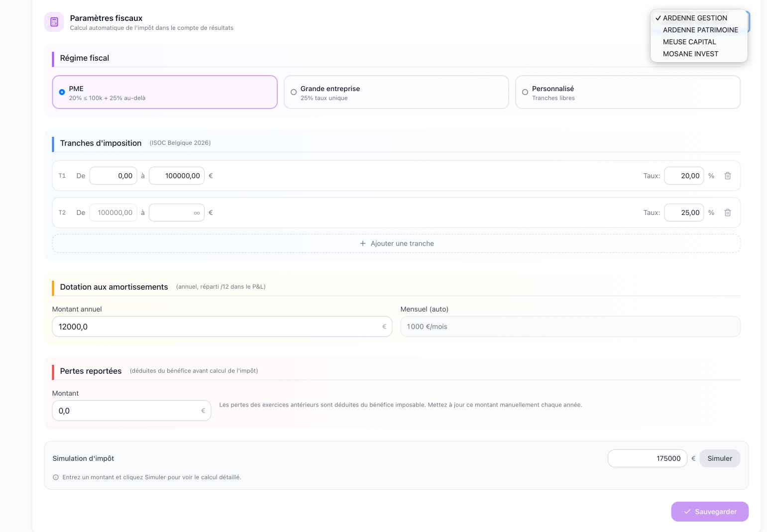This screenshot has height=532, width=767.
Task: Click the Pertes reportées heading
Action: [x=91, y=371]
